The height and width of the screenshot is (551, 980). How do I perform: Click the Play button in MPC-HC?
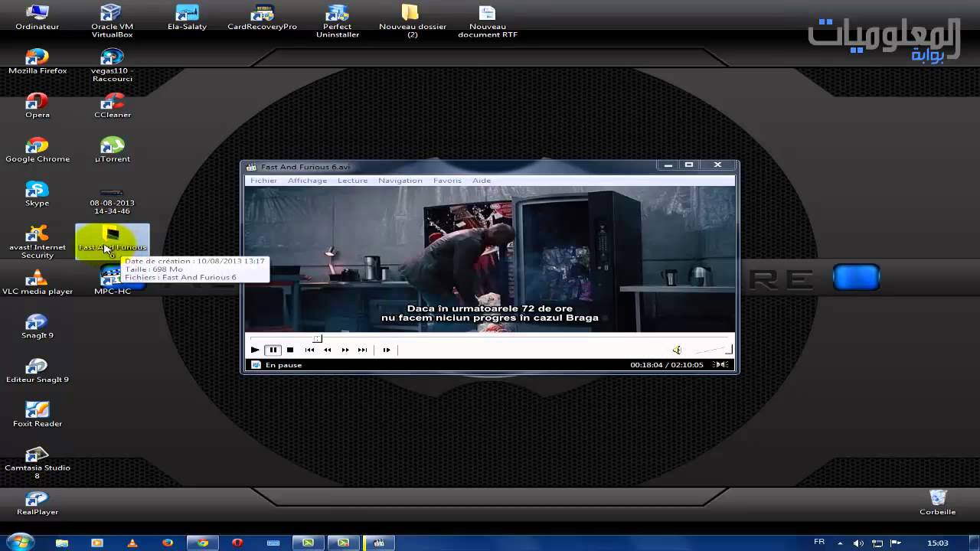pos(255,350)
